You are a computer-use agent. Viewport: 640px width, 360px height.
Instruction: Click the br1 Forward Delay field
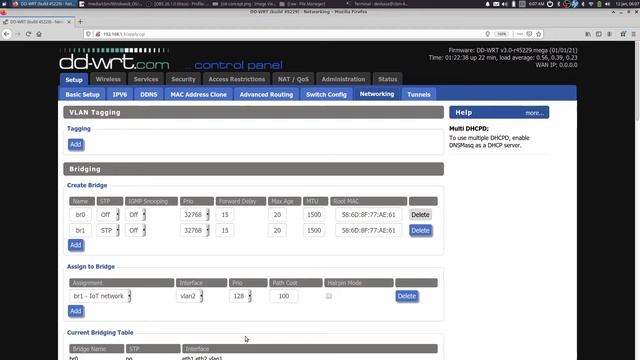click(x=225, y=231)
